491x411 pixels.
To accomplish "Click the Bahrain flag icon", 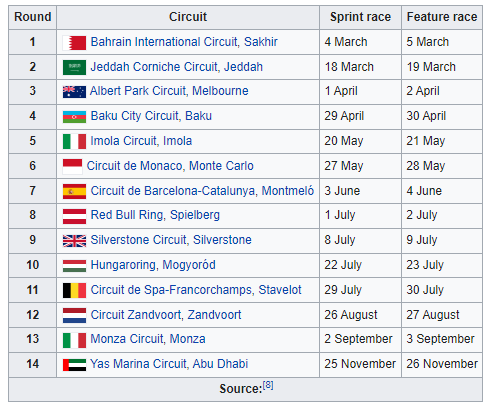I will click(74, 43).
